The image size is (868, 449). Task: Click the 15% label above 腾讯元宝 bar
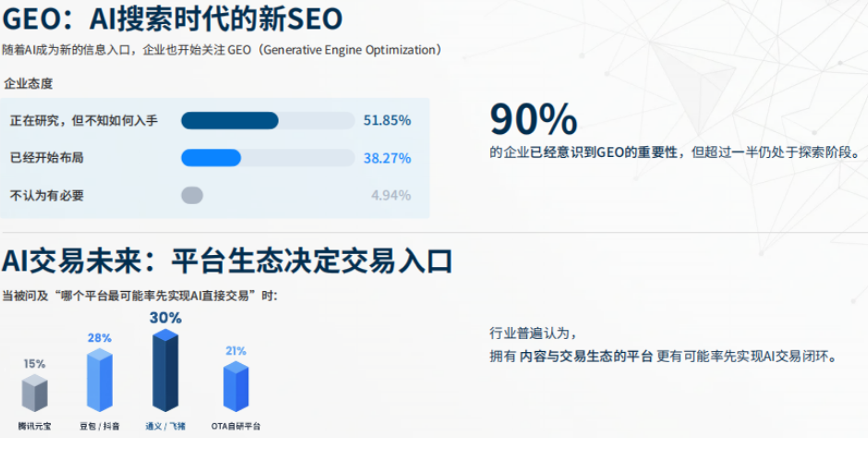(34, 363)
